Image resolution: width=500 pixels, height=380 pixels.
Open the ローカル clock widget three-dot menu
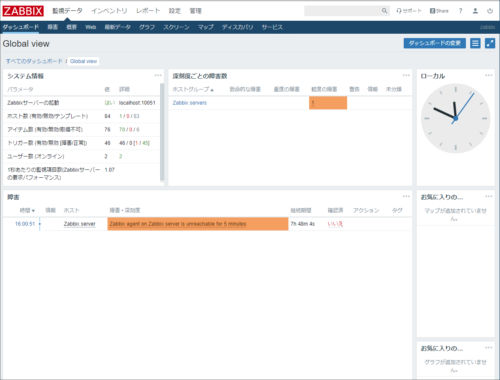[x=488, y=75]
